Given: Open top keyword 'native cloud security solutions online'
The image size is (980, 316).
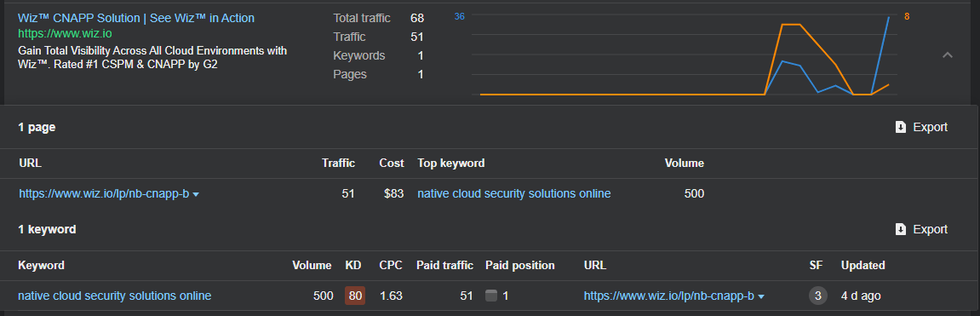Looking at the screenshot, I should pos(513,194).
